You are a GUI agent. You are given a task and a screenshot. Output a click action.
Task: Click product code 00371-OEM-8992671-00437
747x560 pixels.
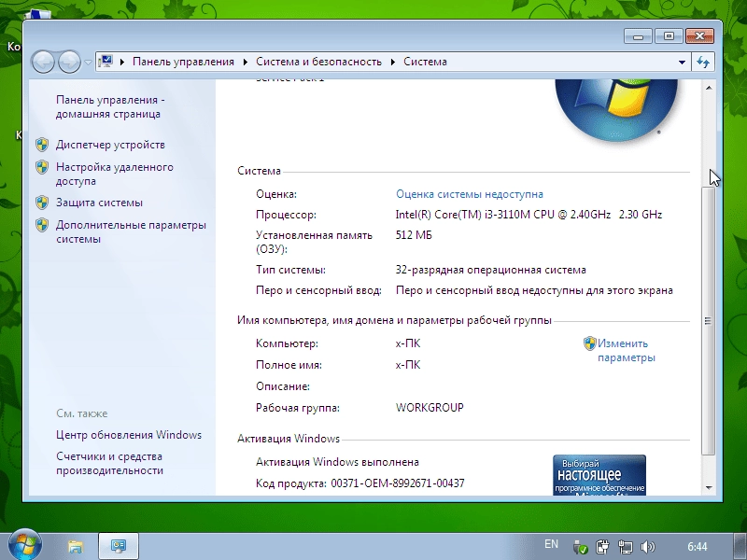coord(398,483)
